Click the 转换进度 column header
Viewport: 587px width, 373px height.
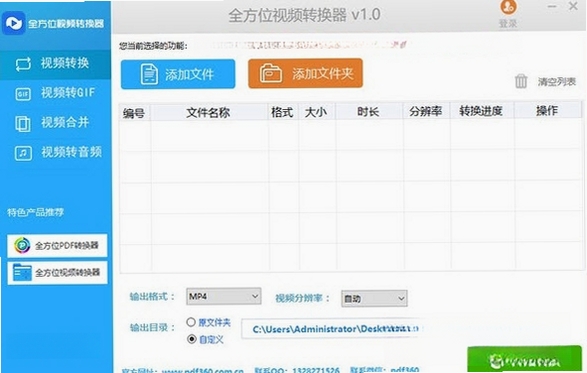coord(481,111)
